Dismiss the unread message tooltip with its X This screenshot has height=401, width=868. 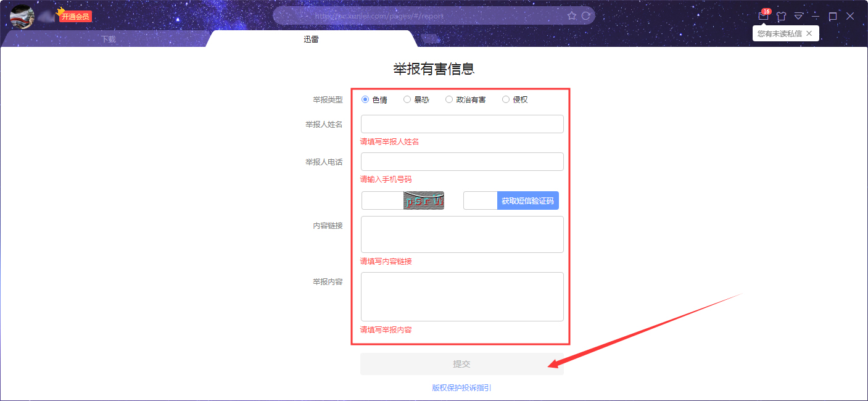pyautogui.click(x=809, y=33)
